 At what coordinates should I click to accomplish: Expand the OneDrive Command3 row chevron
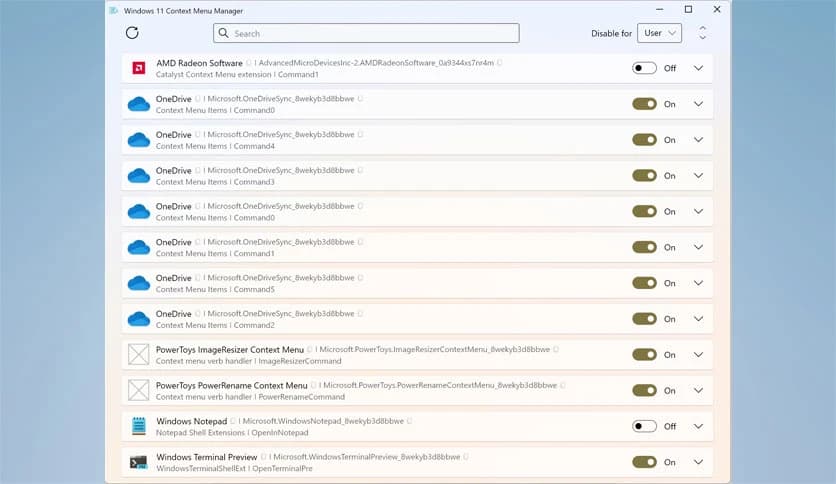pyautogui.click(x=698, y=175)
